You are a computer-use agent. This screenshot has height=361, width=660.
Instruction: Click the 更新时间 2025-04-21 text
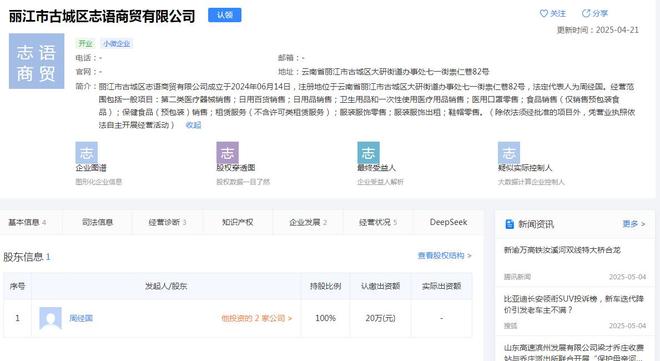click(x=598, y=30)
